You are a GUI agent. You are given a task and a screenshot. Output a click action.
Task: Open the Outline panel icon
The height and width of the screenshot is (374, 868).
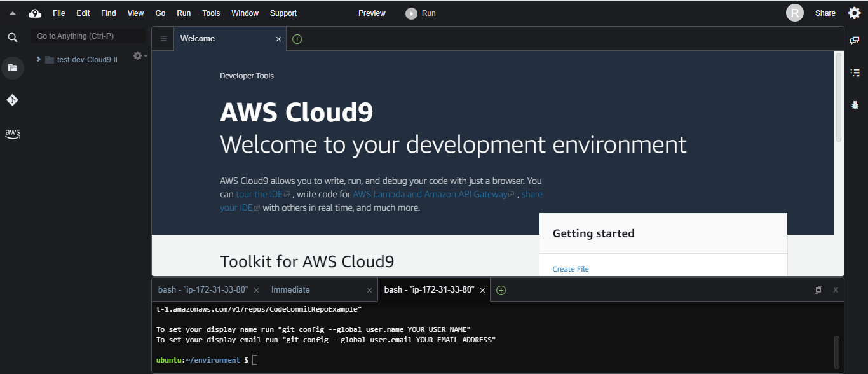pyautogui.click(x=855, y=73)
